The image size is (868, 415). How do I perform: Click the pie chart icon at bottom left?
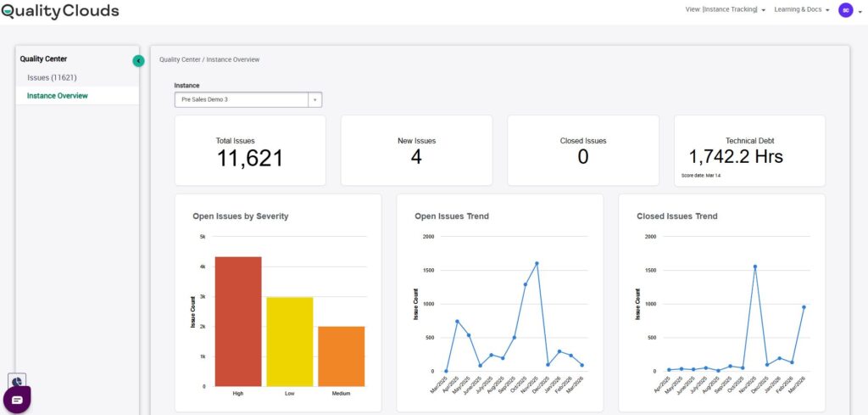[18, 381]
